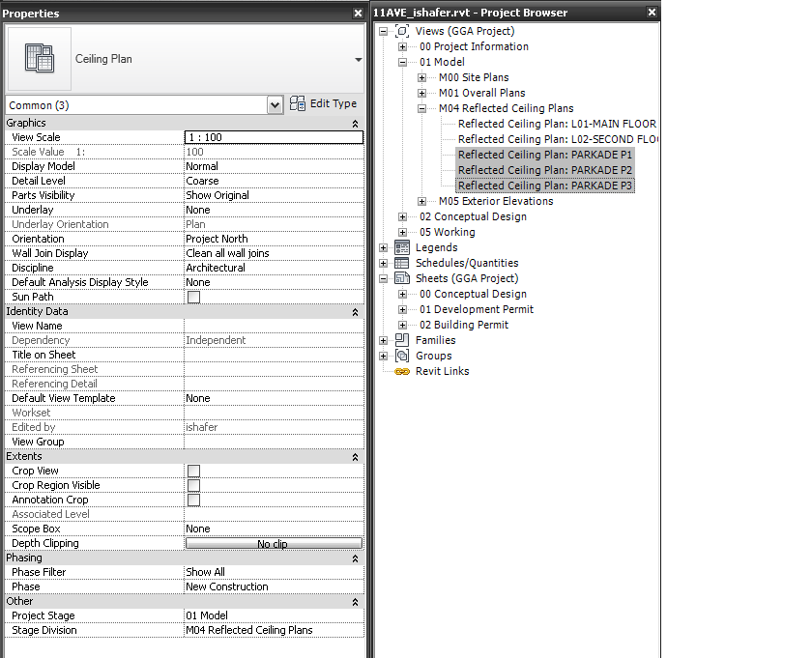Click the Schedules/Quantities icon
Viewport: 812px width, 658px height.
[402, 263]
